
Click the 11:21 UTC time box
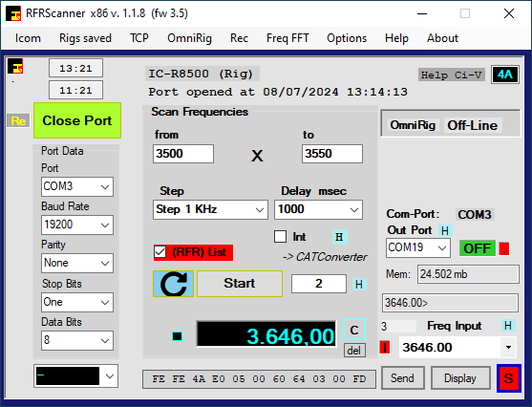(x=75, y=91)
